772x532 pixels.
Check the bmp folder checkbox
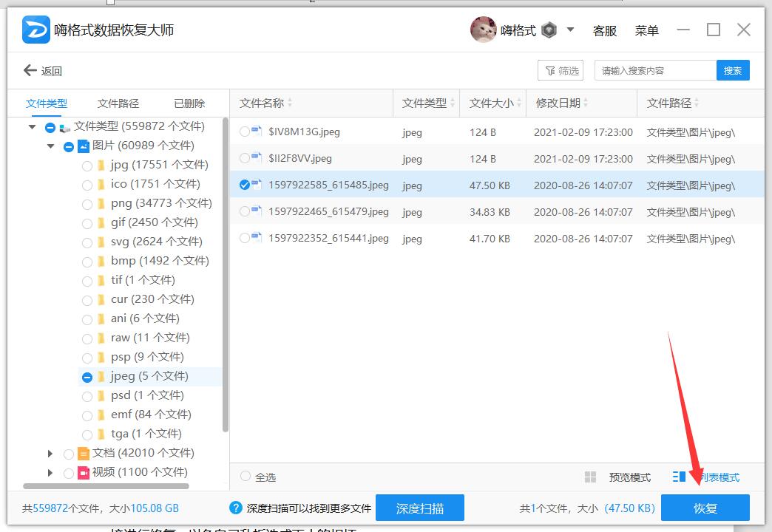click(x=87, y=262)
